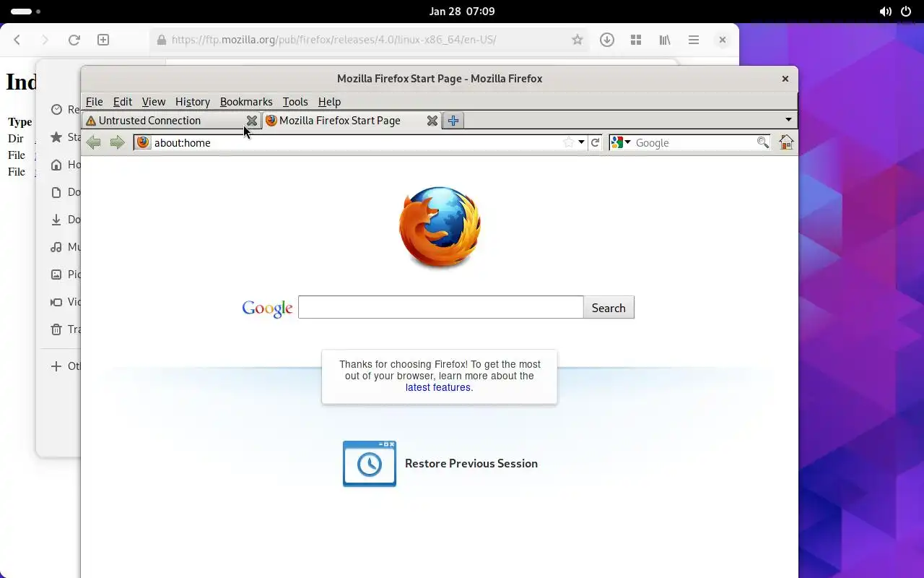
Task: Open the File menu
Action: [95, 102]
